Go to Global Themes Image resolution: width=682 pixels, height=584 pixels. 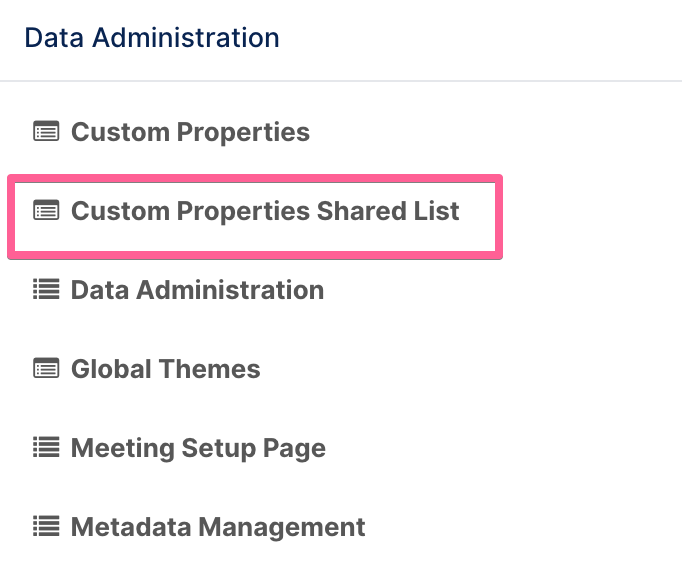coord(166,369)
